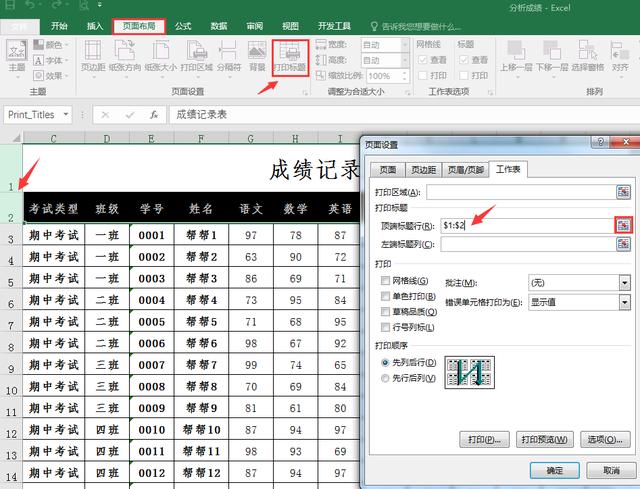Switch to the 数据 ribbon tab

[219, 26]
